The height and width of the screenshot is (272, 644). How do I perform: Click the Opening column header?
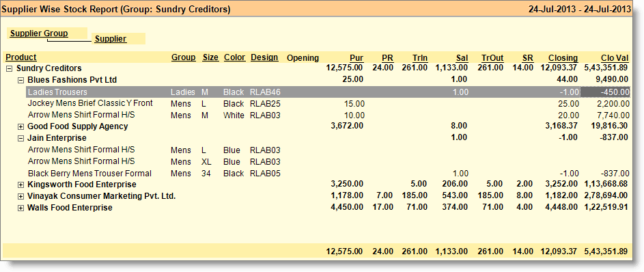(303, 58)
